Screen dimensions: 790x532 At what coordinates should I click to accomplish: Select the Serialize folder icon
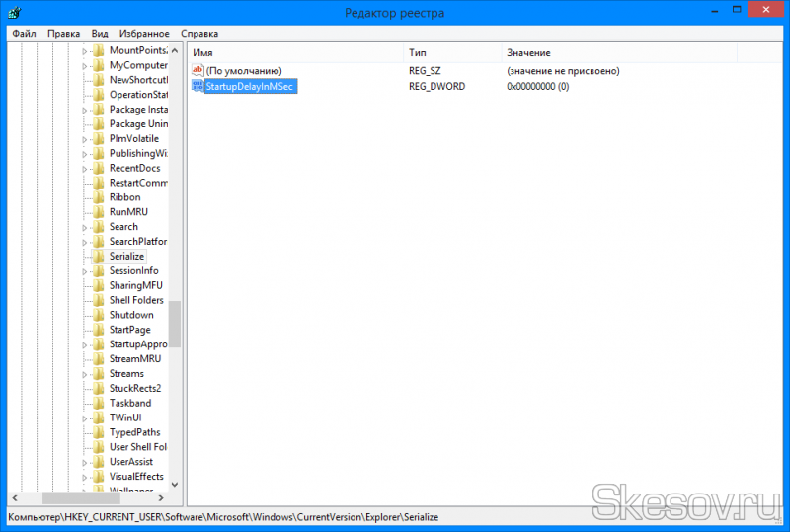click(x=99, y=257)
